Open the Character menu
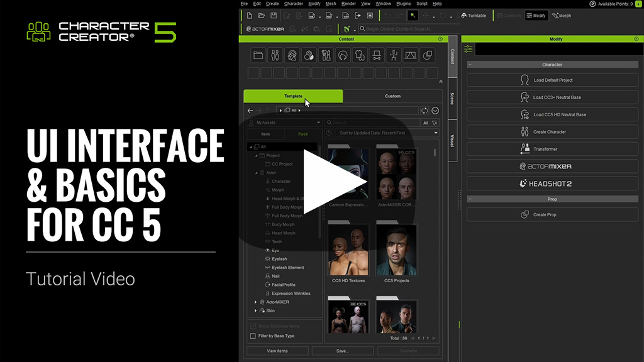Viewport: 644px width, 362px height. (x=294, y=4)
